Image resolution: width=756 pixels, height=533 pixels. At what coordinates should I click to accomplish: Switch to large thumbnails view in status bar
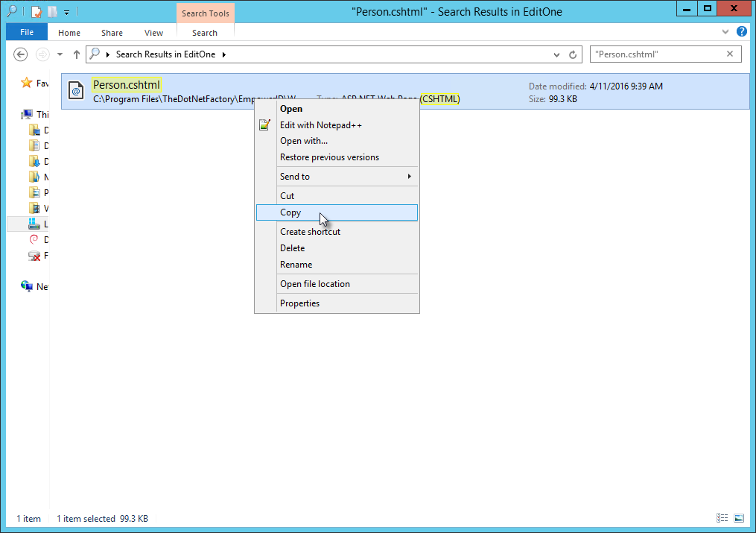(x=739, y=518)
